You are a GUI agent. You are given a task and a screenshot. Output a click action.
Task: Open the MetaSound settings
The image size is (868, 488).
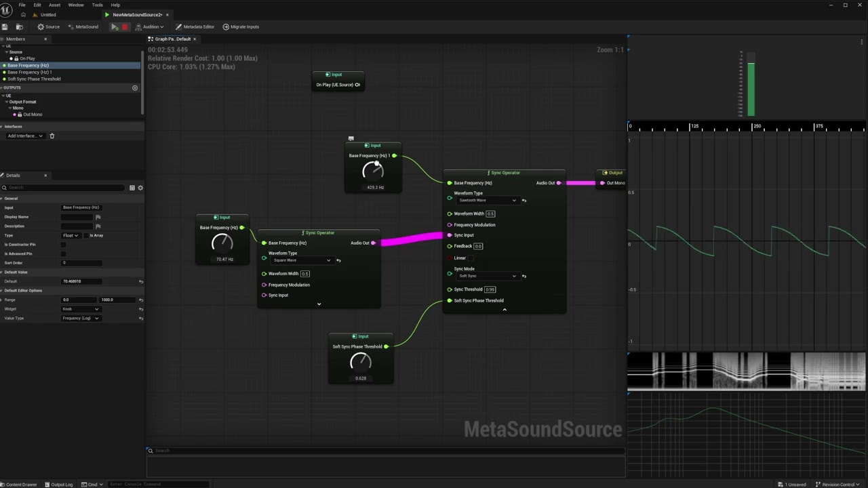pos(83,27)
